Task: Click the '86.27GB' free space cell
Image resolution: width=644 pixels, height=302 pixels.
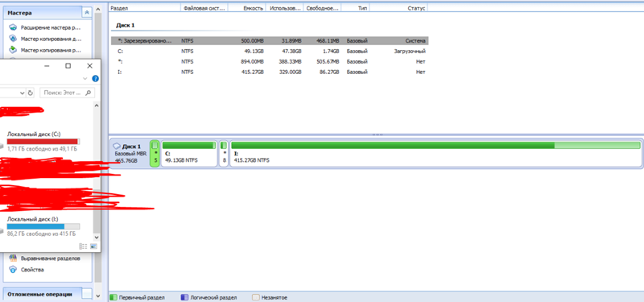Action: (330, 72)
